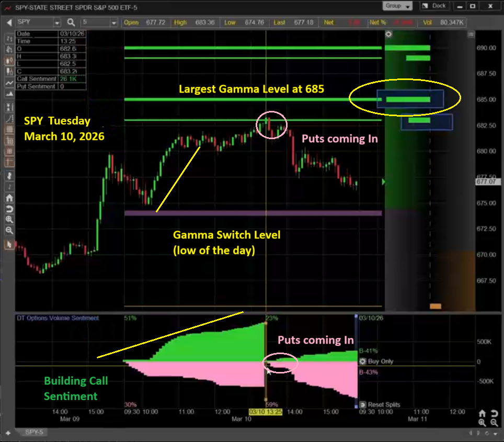Click the magnifier symbol search icon
Viewport: 504px width, 442px height.
71,22
